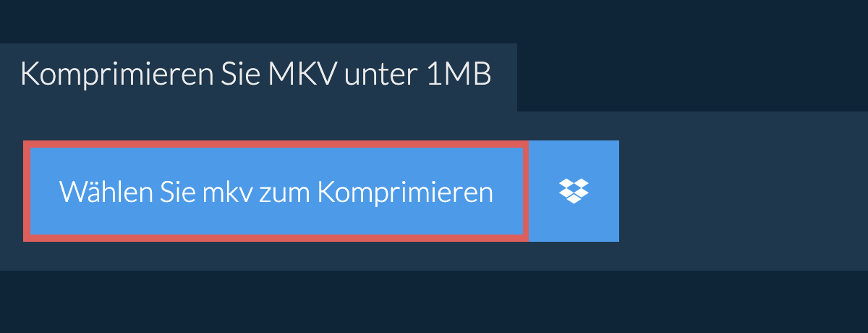This screenshot has height=333, width=868.
Task: Click the word 'Komprimieren' on the blue button
Action: (x=405, y=193)
